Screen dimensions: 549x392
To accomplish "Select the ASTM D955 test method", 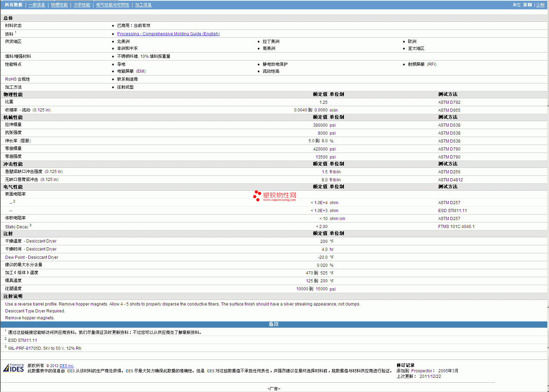I will [449, 110].
